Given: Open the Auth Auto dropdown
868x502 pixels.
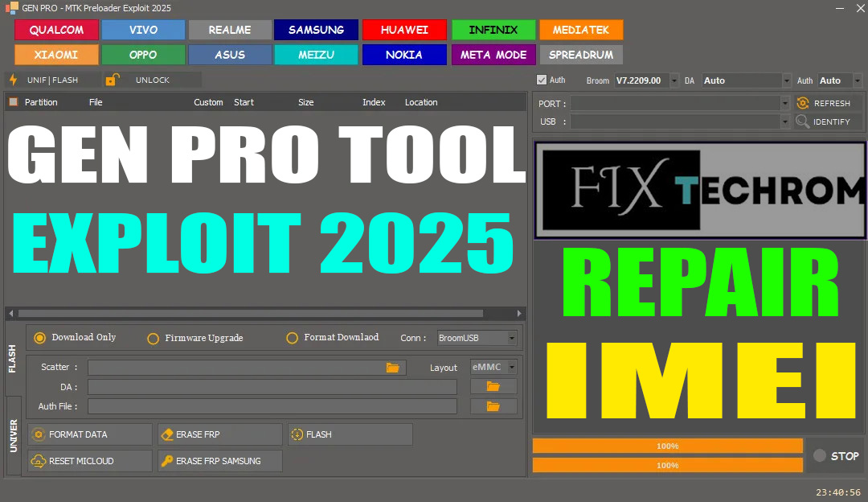Looking at the screenshot, I should click(x=858, y=80).
